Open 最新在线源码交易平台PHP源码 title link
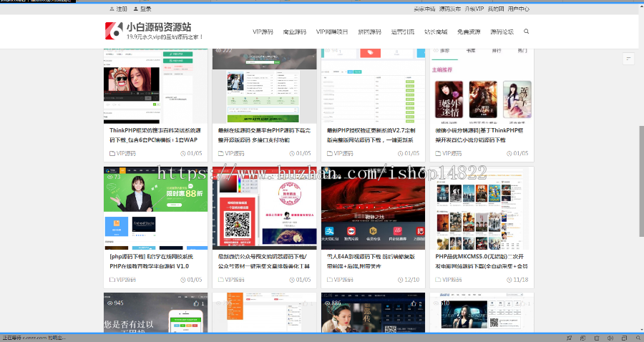 tap(264, 135)
